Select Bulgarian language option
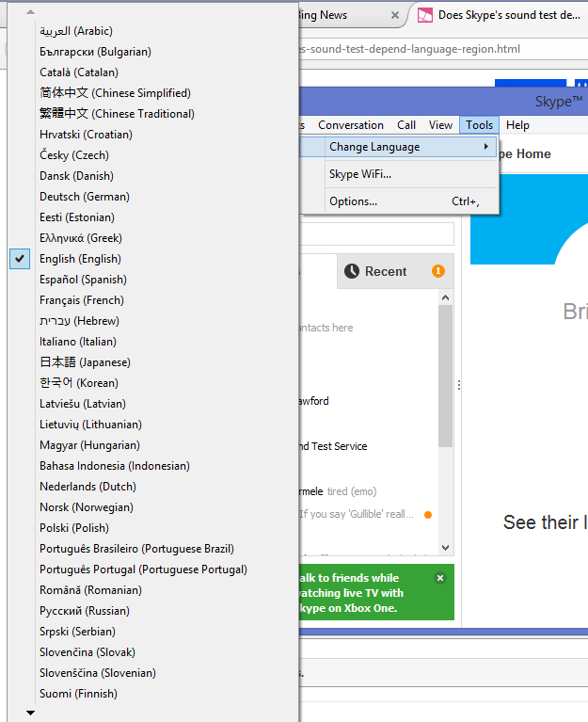The width and height of the screenshot is (588, 722). 95,52
